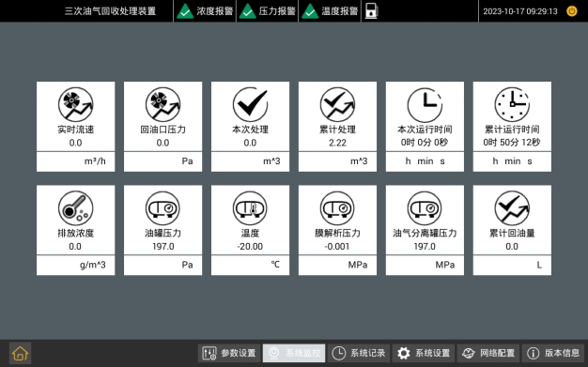Open the 参数设置 tab
The width and height of the screenshot is (588, 367).
click(229, 353)
